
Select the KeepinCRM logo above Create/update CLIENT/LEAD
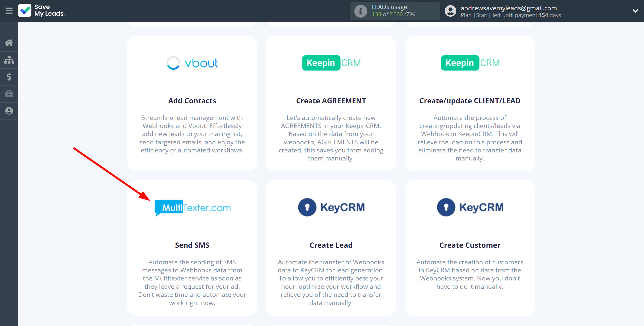coord(470,63)
